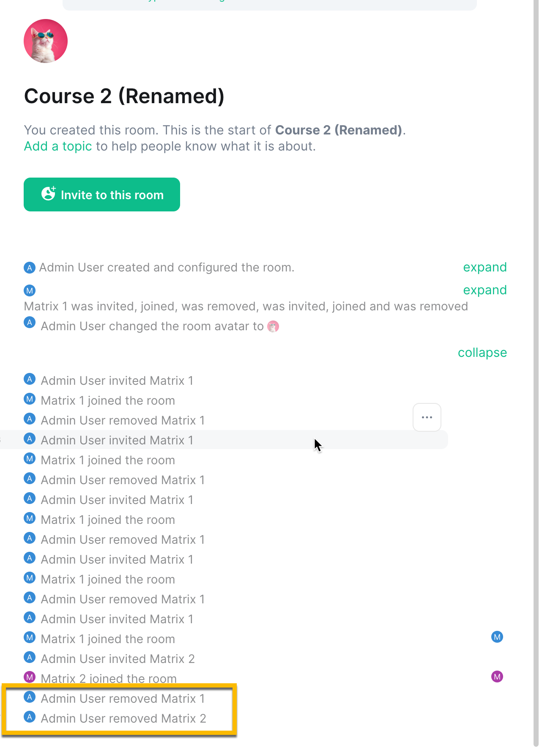Click the purple M avatar beside 'Matrix 2 joined the room'
Image resolution: width=542 pixels, height=756 pixels.
(x=30, y=677)
